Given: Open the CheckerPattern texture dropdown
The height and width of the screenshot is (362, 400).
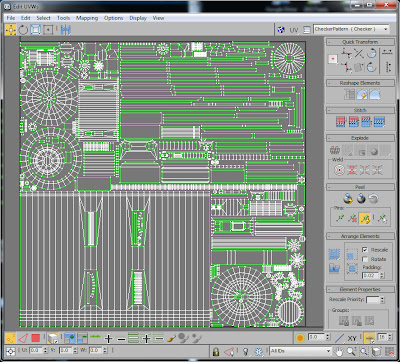Looking at the screenshot, I should (351, 29).
